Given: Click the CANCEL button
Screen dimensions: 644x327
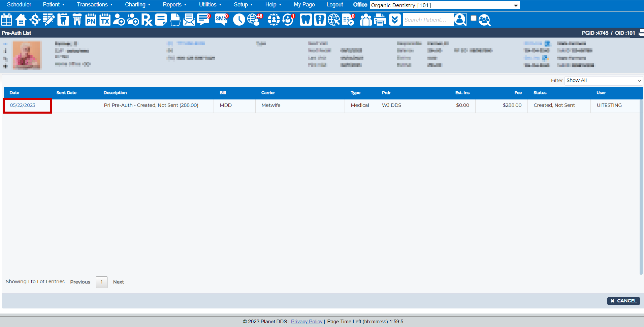Looking at the screenshot, I should coord(623,301).
